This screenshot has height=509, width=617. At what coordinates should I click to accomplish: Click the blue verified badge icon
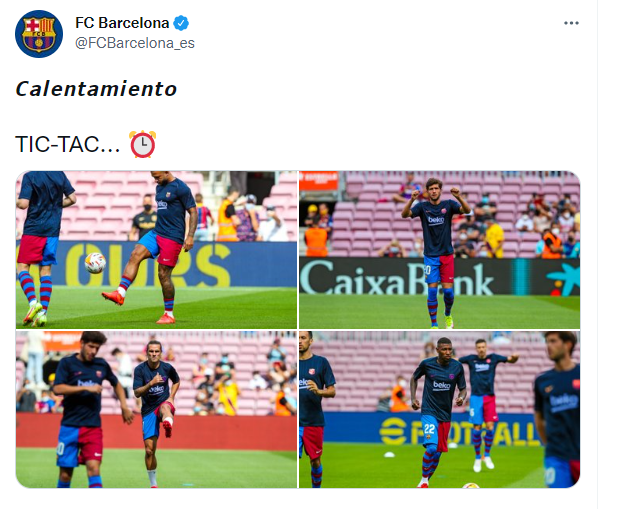181,23
